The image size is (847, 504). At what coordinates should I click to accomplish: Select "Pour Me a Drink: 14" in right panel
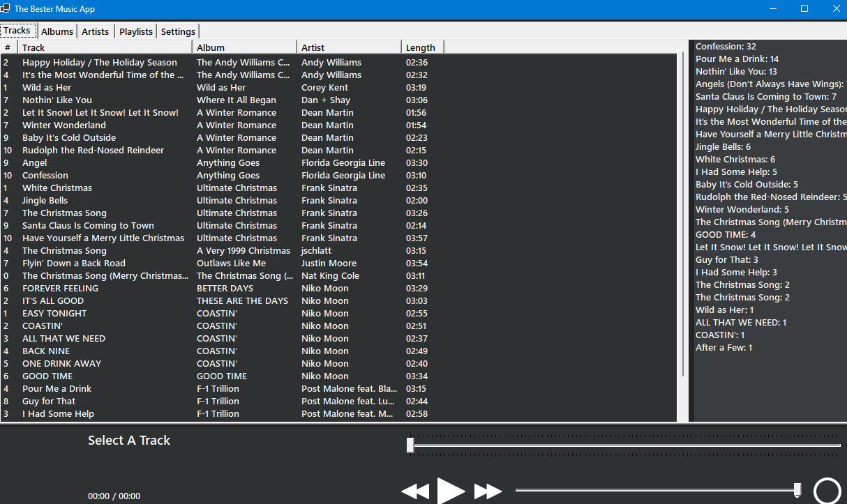[x=737, y=59]
